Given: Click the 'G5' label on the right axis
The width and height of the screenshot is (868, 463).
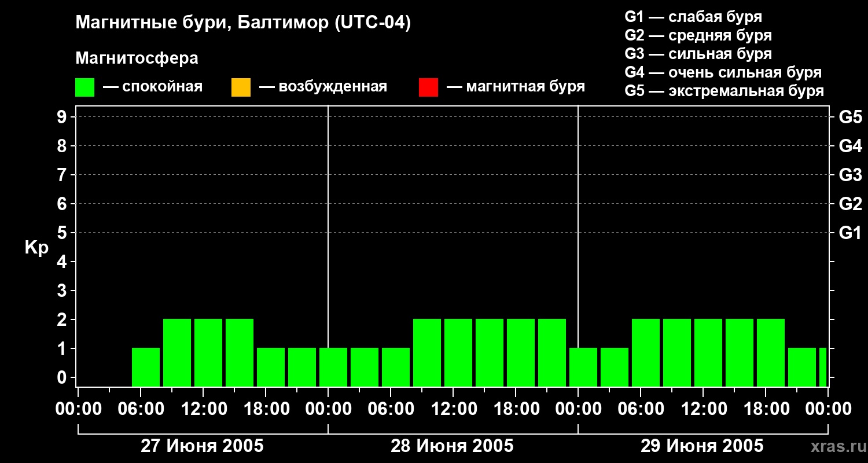Looking at the screenshot, I should pyautogui.click(x=850, y=117).
